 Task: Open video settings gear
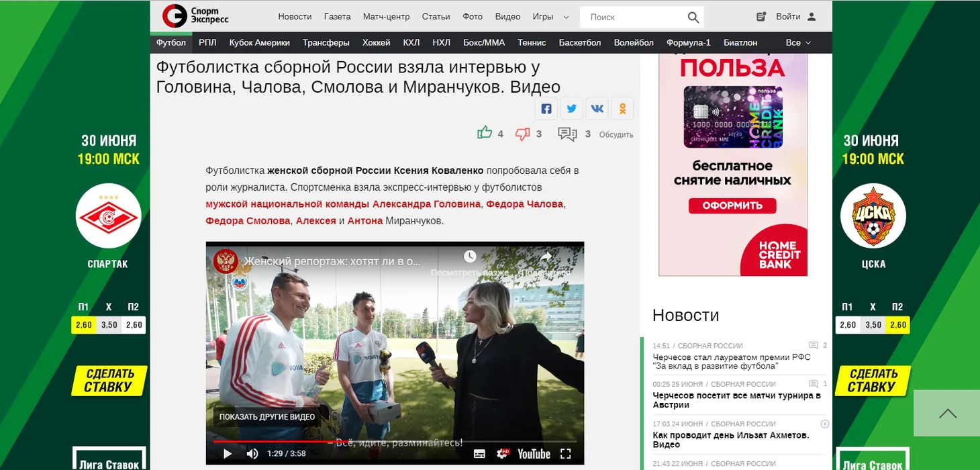click(502, 454)
